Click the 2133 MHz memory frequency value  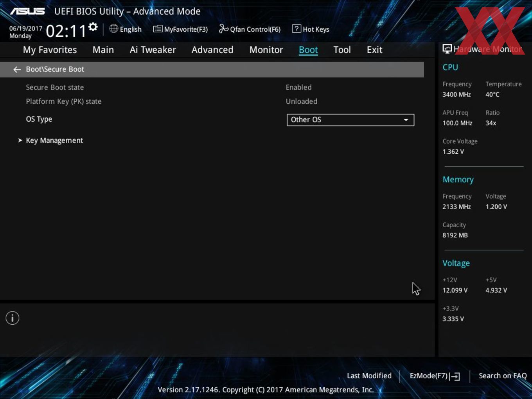click(x=457, y=207)
